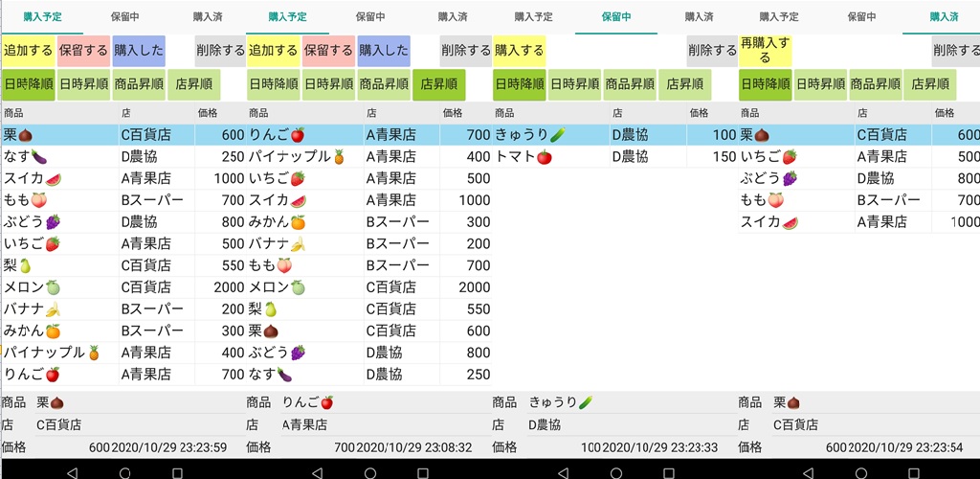Tap yellow 購入する button on third screen
980x479 pixels.
(520, 51)
